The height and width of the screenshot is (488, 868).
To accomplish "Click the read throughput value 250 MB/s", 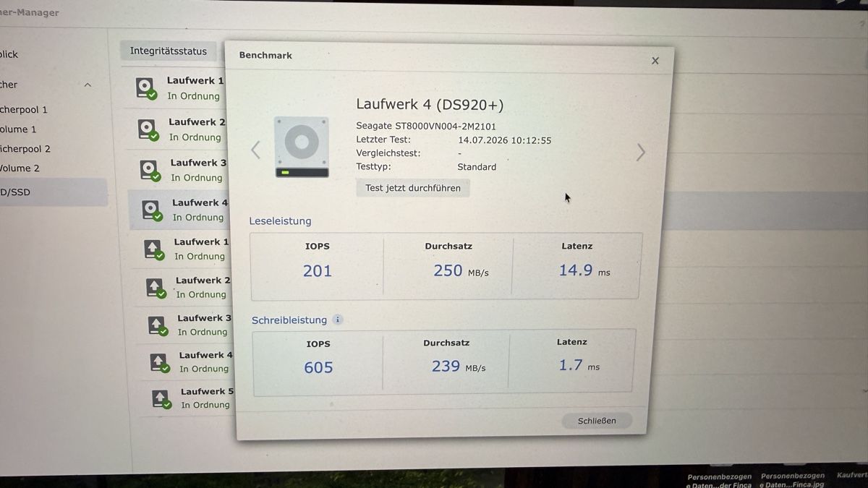I will (461, 270).
